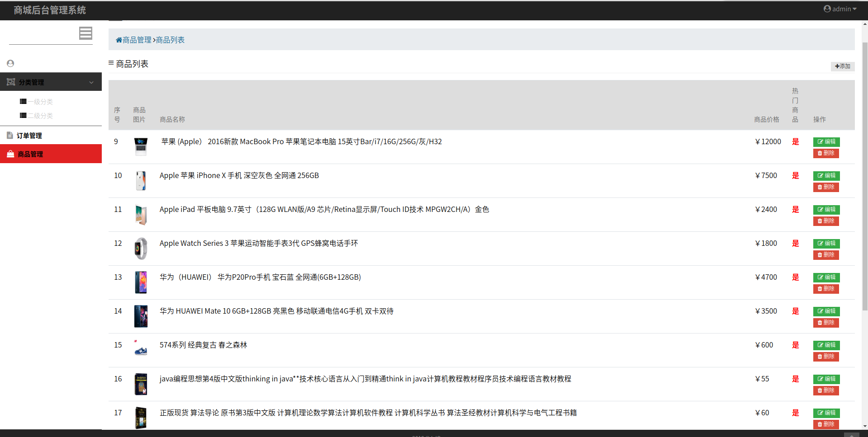Viewport: 868px width, 437px height.
Task: Open 二级分类 submenu item
Action: [37, 116]
